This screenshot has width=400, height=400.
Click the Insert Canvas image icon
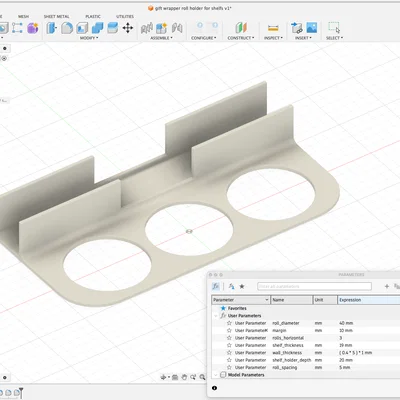[x=312, y=28]
